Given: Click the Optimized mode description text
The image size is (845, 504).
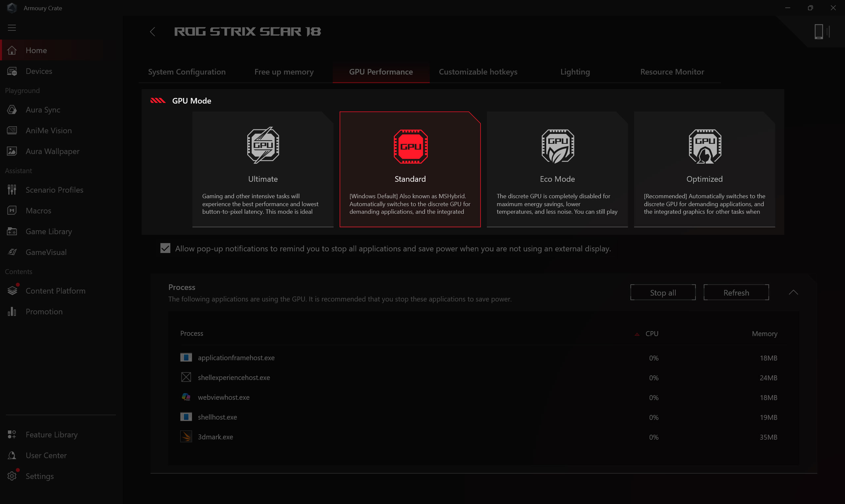Looking at the screenshot, I should coord(704,204).
